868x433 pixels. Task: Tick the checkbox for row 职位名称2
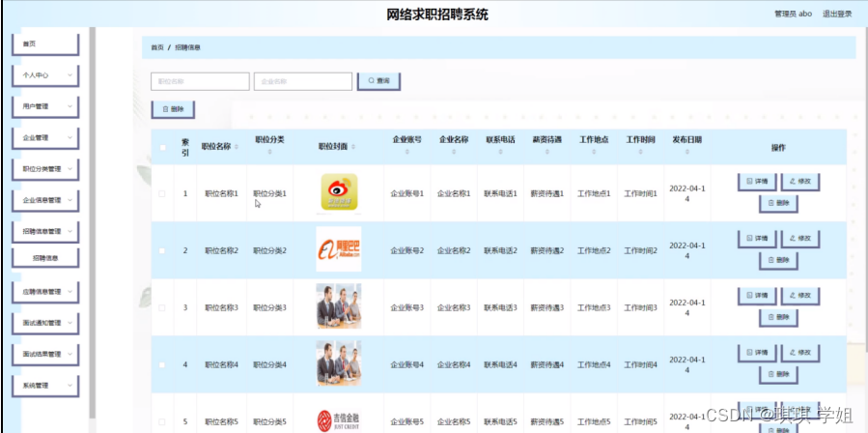click(x=162, y=250)
